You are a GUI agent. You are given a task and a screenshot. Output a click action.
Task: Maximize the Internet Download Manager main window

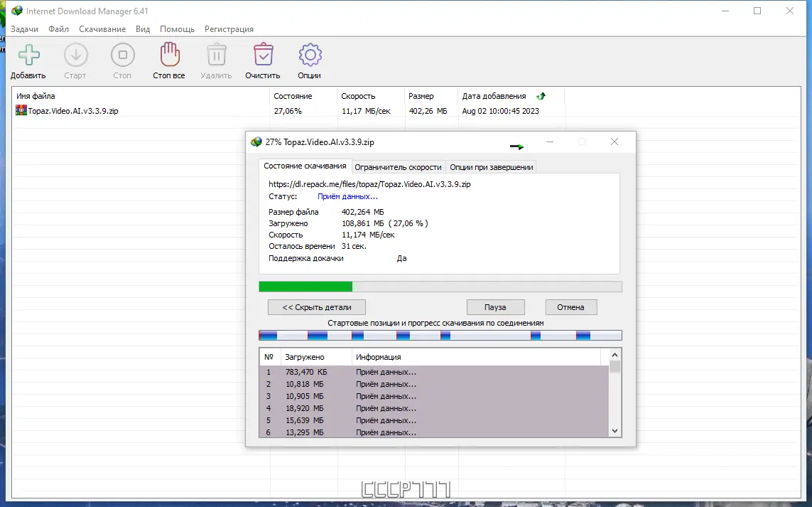(757, 11)
